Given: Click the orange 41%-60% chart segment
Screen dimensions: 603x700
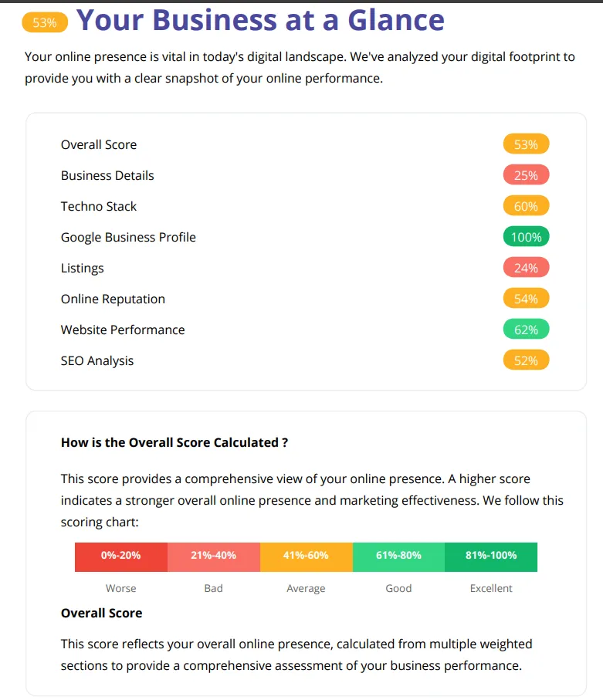Looking at the screenshot, I should tap(307, 556).
